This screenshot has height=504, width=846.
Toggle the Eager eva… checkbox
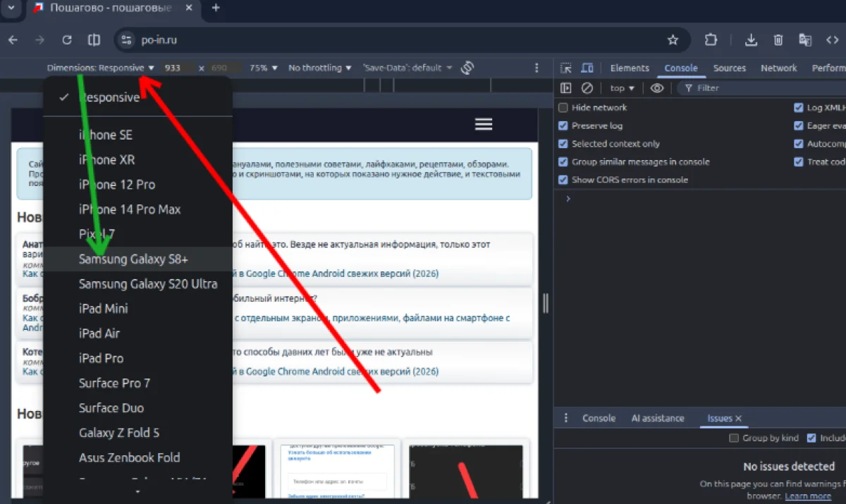[798, 125]
